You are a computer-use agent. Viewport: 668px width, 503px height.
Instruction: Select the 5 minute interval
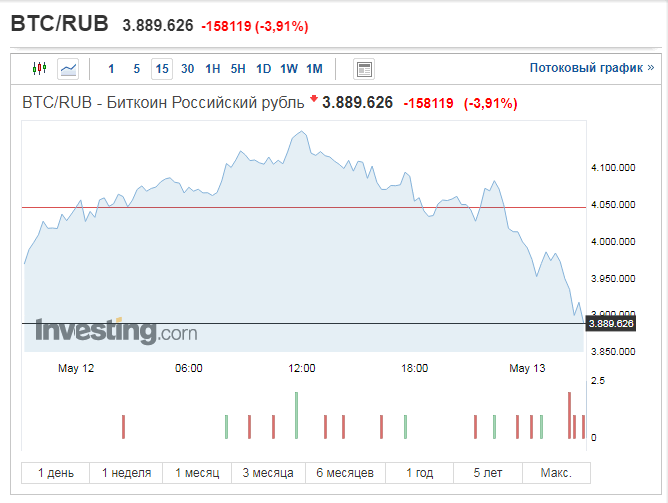tap(136, 69)
